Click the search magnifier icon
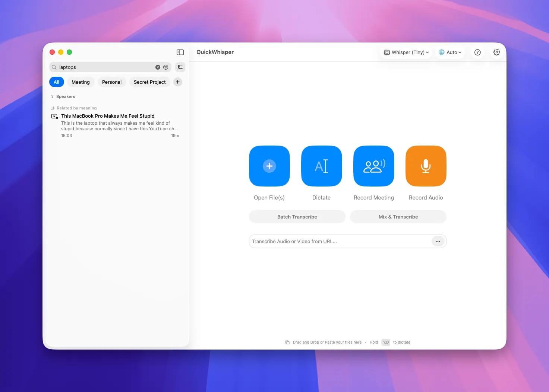The height and width of the screenshot is (392, 549). point(54,67)
